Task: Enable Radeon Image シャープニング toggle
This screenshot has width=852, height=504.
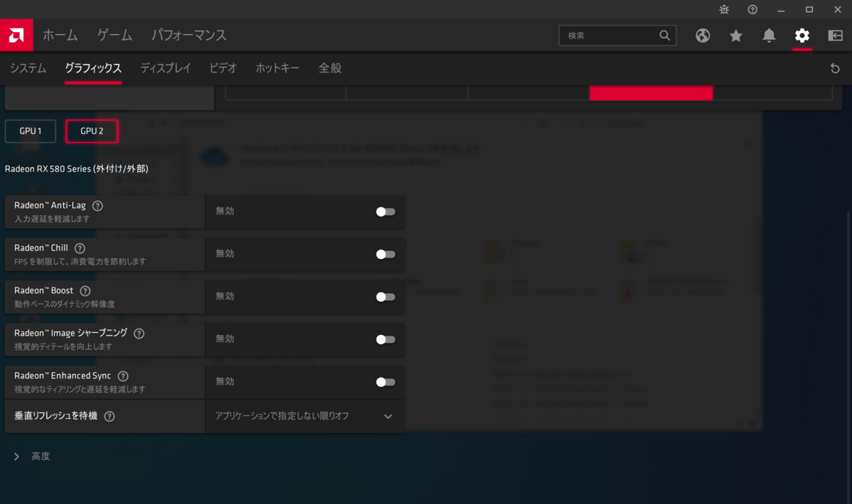Action: click(386, 339)
